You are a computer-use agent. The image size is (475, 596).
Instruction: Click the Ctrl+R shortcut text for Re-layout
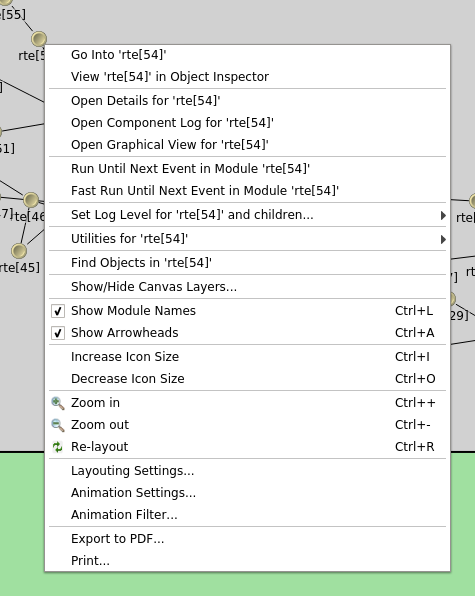click(415, 447)
